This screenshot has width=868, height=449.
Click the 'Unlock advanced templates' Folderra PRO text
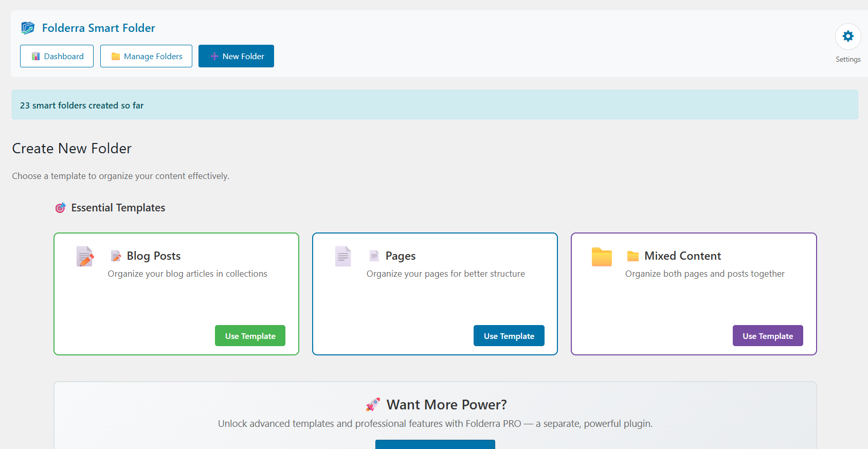[x=435, y=424]
